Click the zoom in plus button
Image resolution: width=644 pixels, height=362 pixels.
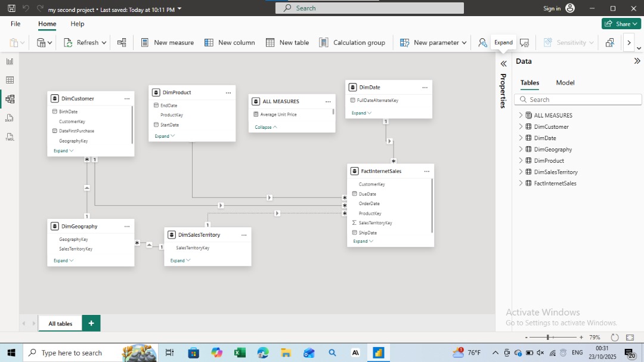[x=581, y=338]
